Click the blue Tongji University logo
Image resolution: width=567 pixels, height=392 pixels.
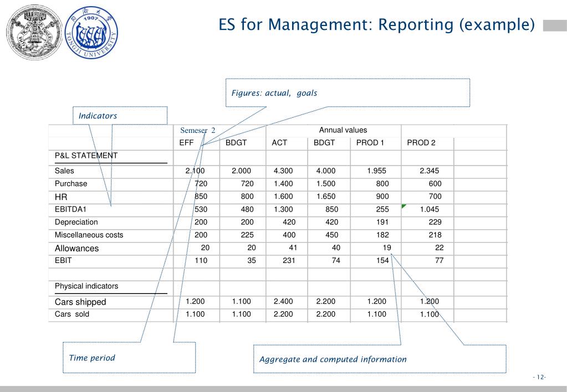[91, 33]
